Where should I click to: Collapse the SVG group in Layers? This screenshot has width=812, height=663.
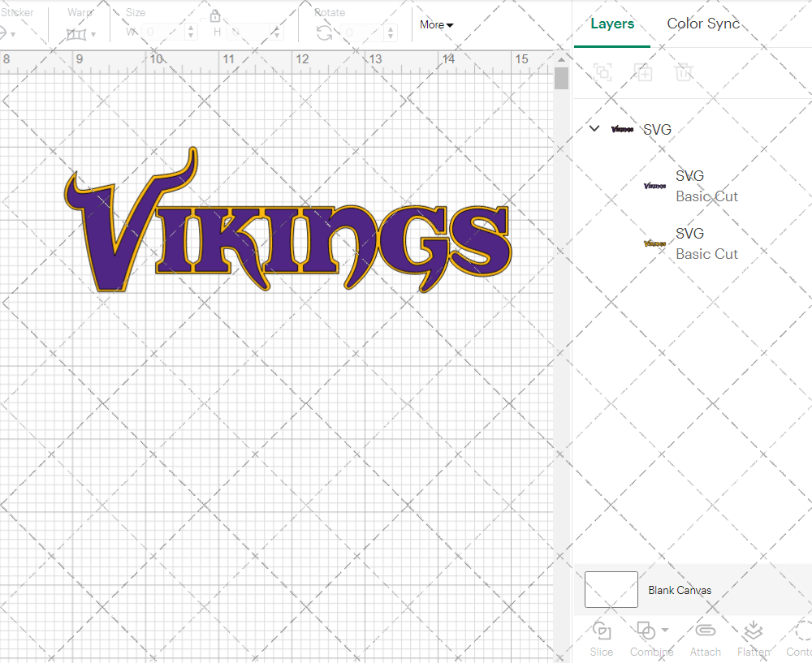(594, 129)
